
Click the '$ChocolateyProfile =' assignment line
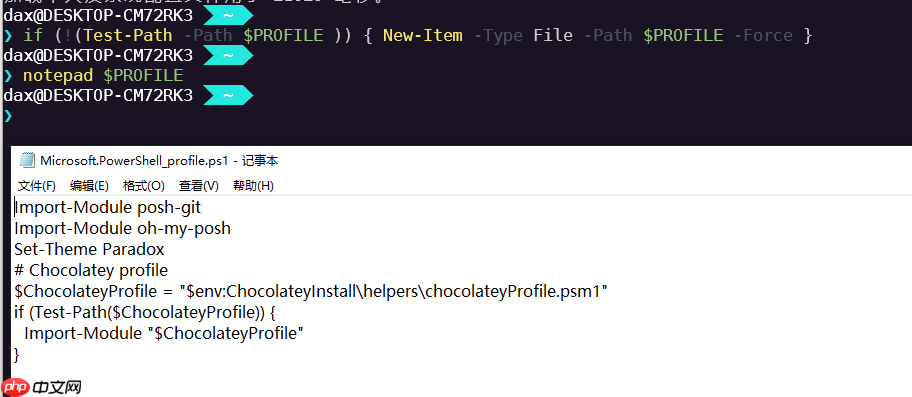311,291
